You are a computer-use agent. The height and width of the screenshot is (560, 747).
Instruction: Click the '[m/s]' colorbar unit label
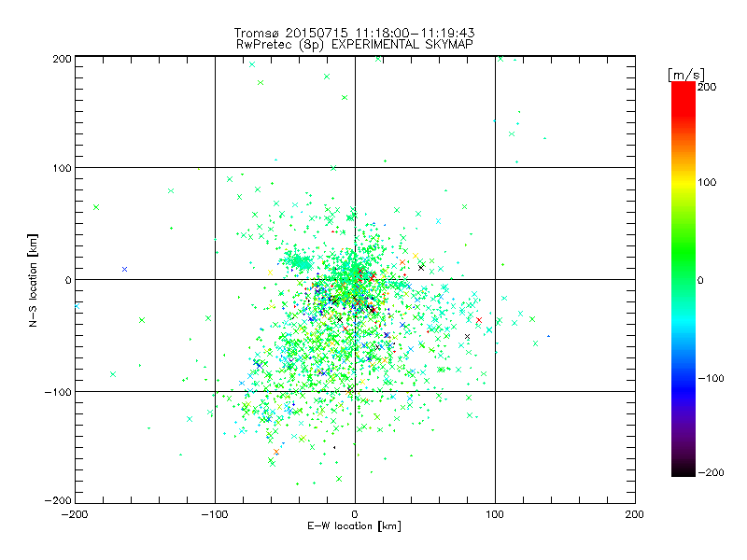686,75
